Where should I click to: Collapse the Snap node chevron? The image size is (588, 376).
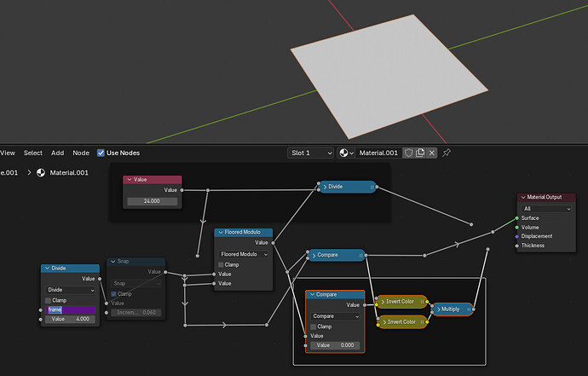coord(113,261)
